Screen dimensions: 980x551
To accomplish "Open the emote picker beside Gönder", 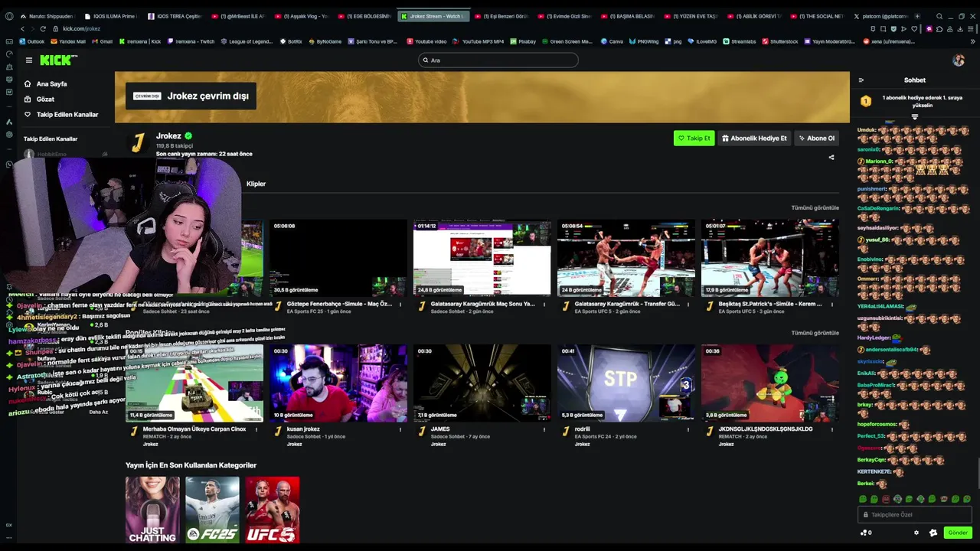I will (933, 533).
